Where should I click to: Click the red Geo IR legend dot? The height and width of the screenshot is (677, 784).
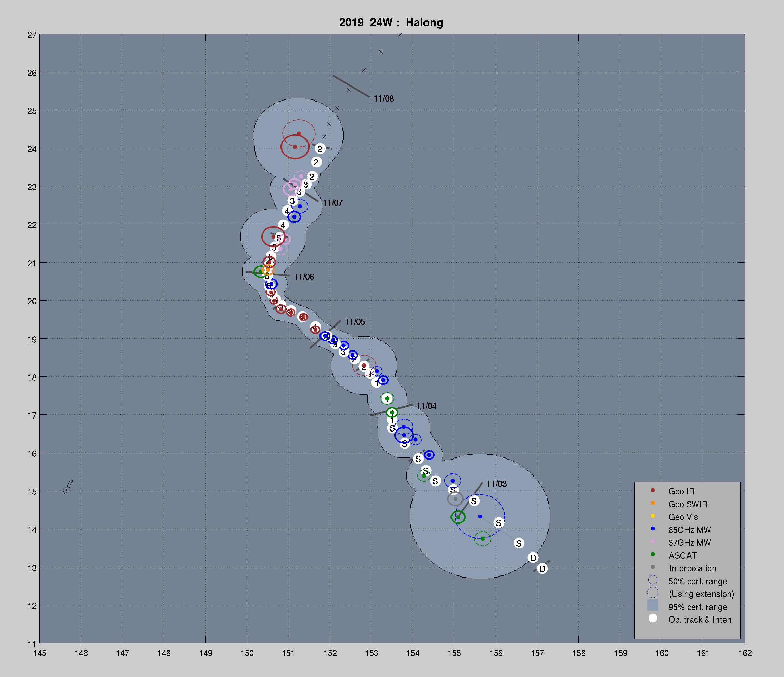click(x=652, y=490)
